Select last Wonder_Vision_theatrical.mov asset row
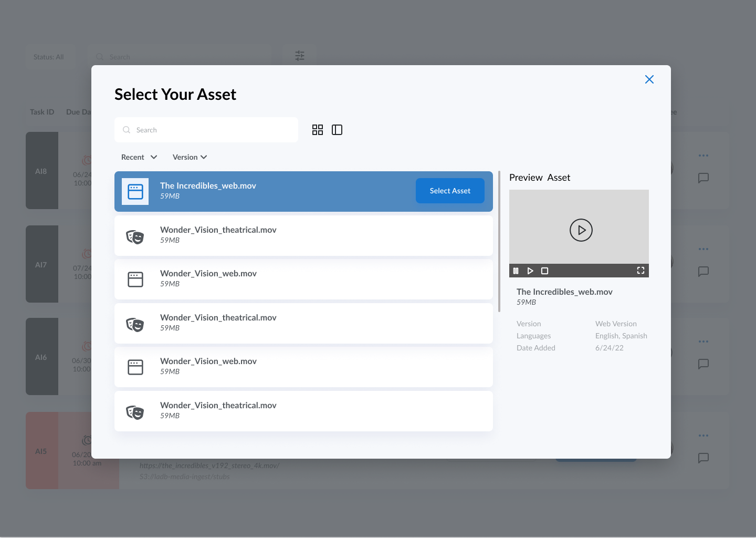The image size is (756, 538). pos(303,411)
